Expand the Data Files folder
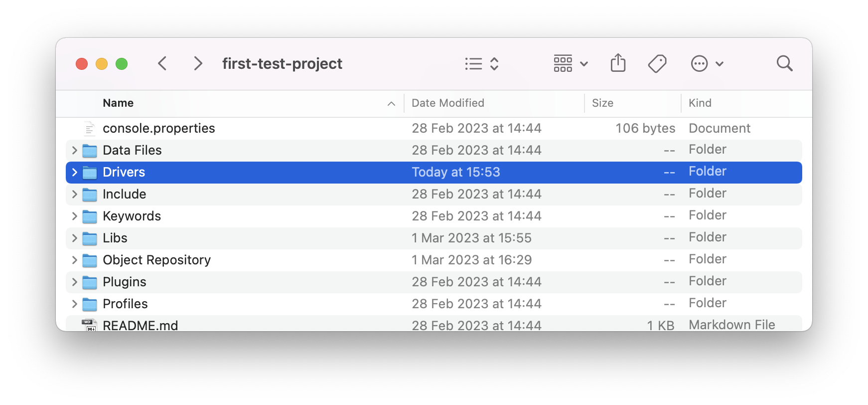Image resolution: width=868 pixels, height=405 pixels. point(74,150)
